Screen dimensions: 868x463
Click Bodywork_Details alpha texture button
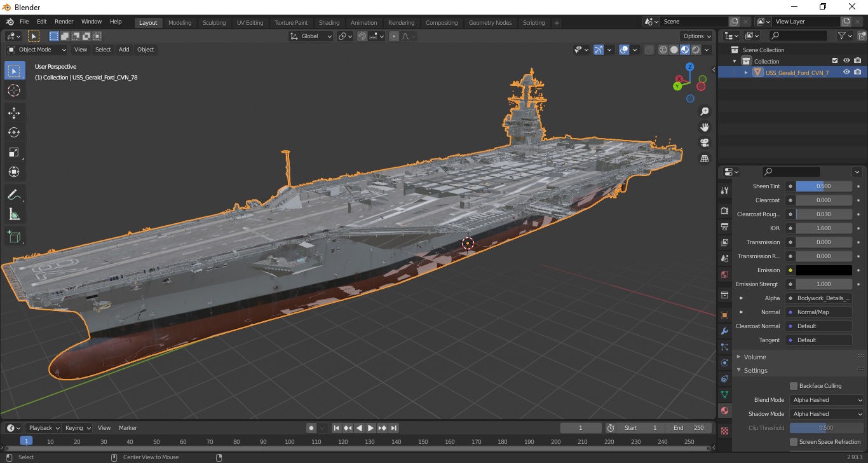click(x=820, y=298)
